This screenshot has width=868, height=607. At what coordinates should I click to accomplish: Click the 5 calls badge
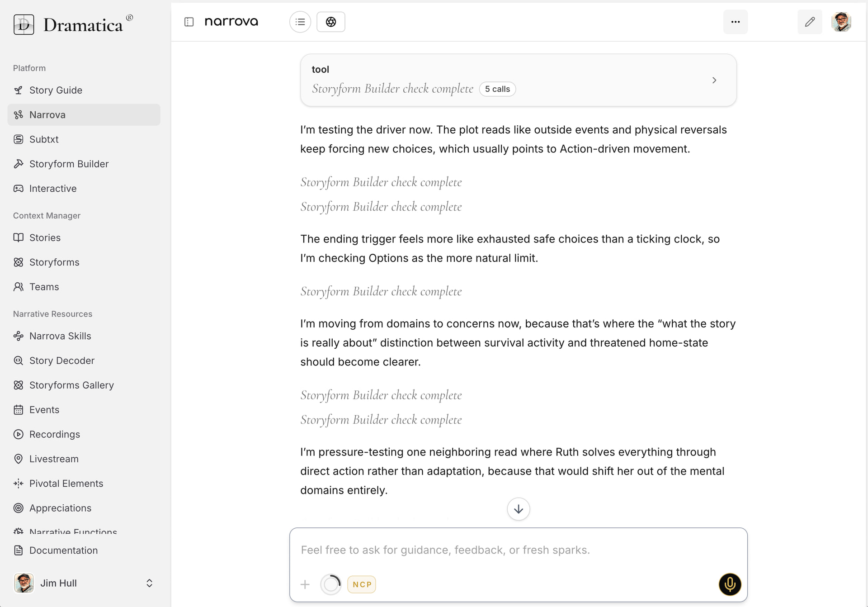tap(497, 89)
